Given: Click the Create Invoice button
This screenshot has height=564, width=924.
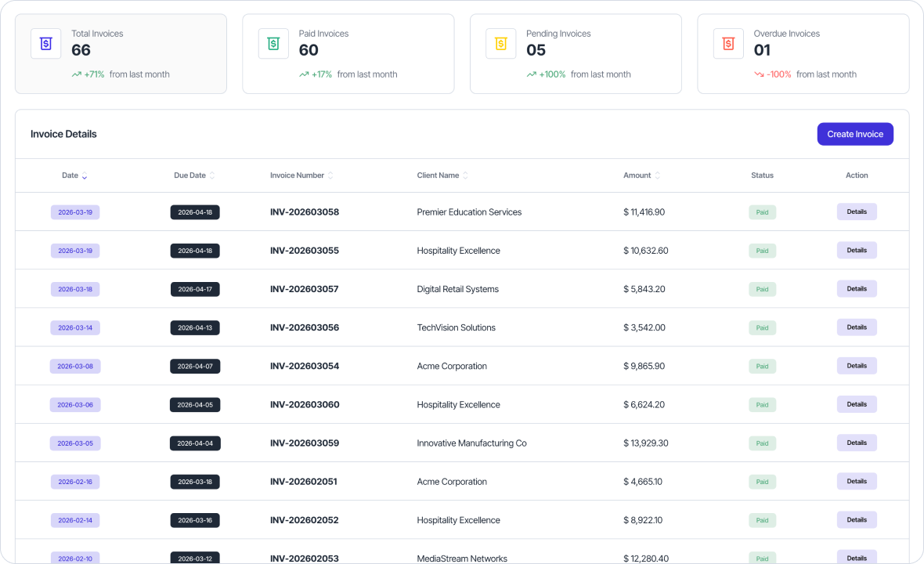Looking at the screenshot, I should pos(855,134).
